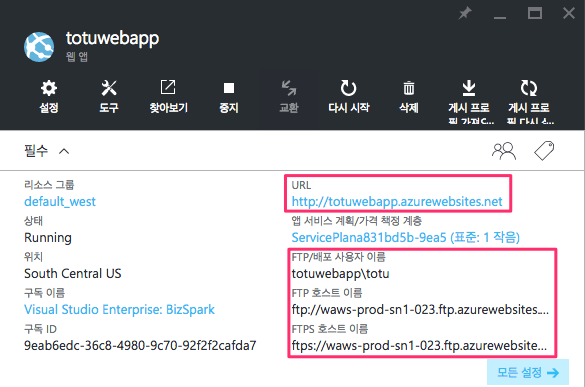Stop the web app with 중지

click(x=229, y=88)
